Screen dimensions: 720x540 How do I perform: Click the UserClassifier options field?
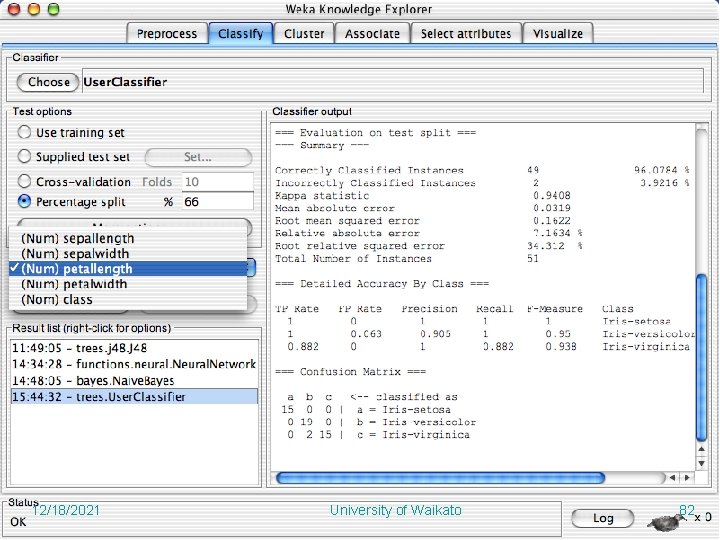pyautogui.click(x=393, y=82)
